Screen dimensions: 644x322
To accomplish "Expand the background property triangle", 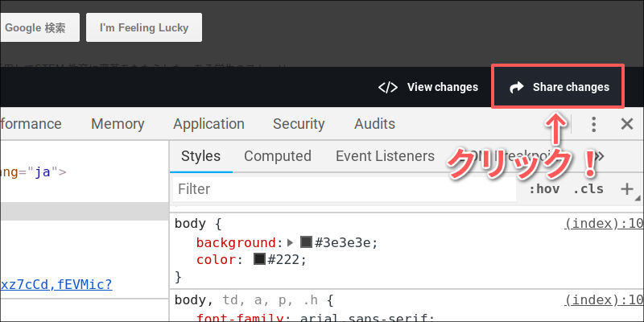I will 291,243.
